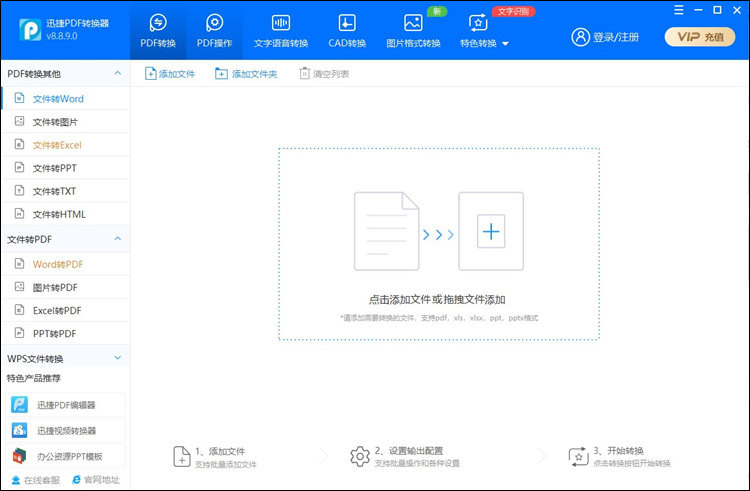Select 文件转TXT in the sidebar

tap(66, 191)
